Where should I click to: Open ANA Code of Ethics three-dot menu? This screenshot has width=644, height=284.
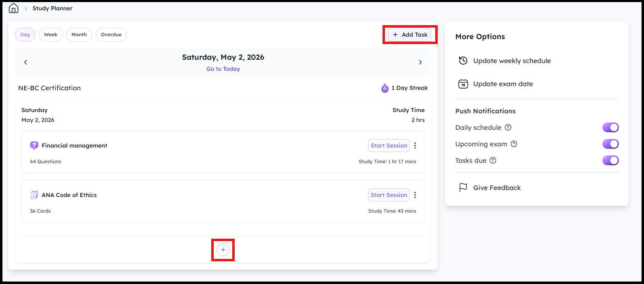tap(415, 195)
